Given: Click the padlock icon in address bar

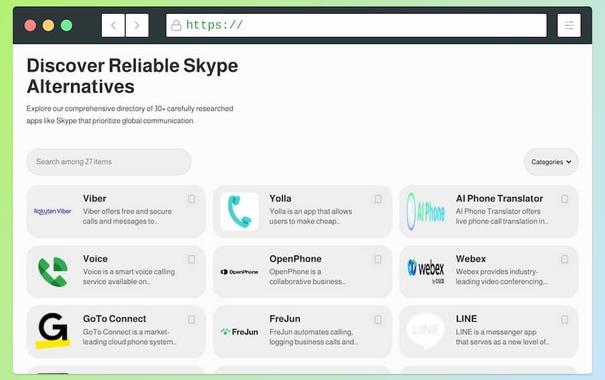Looking at the screenshot, I should click(x=176, y=25).
